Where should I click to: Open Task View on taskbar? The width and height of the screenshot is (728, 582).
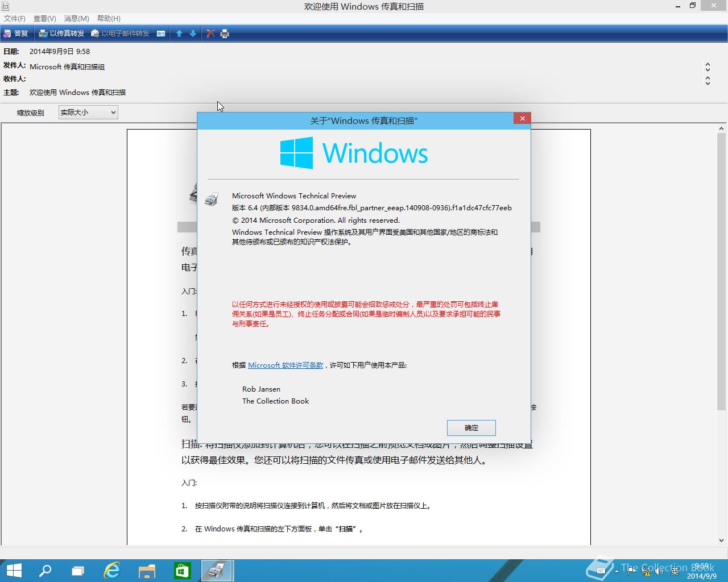tap(78, 571)
